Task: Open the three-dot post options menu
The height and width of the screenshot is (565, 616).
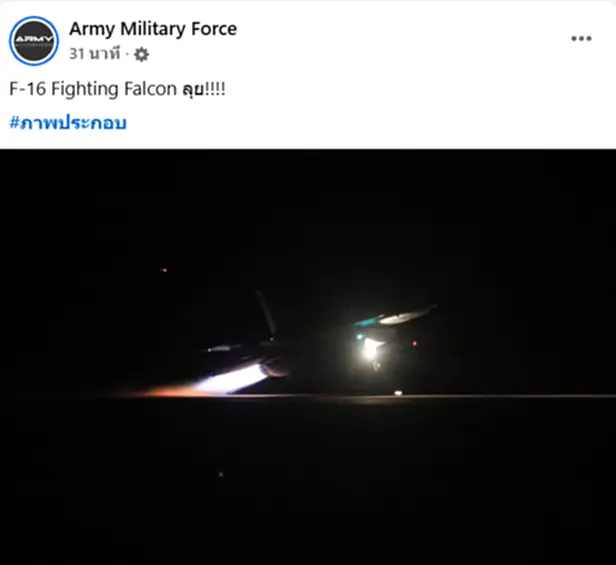Action: click(x=581, y=38)
